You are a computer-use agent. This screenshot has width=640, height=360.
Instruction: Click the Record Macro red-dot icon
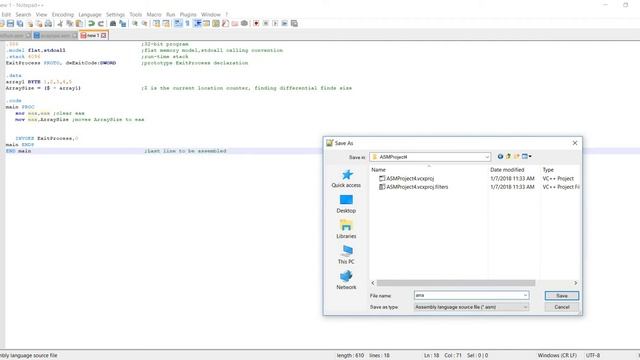256,24
